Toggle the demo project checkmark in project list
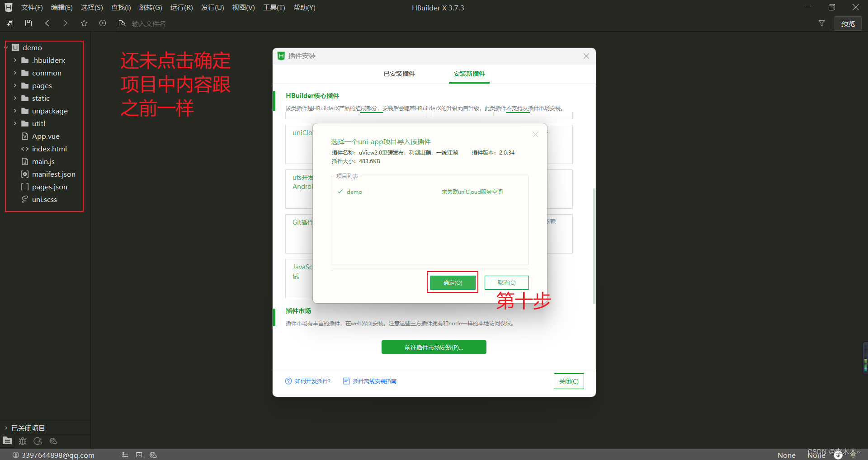This screenshot has height=460, width=868. [340, 192]
